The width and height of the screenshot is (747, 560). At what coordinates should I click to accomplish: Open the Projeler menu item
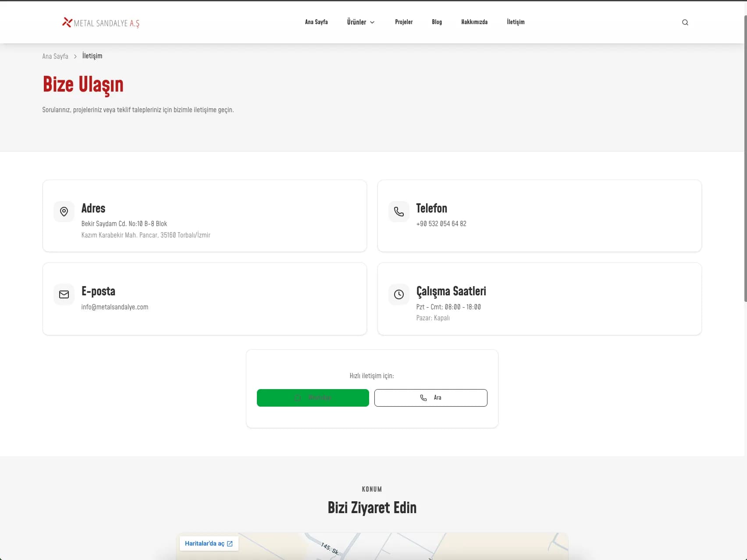click(404, 22)
